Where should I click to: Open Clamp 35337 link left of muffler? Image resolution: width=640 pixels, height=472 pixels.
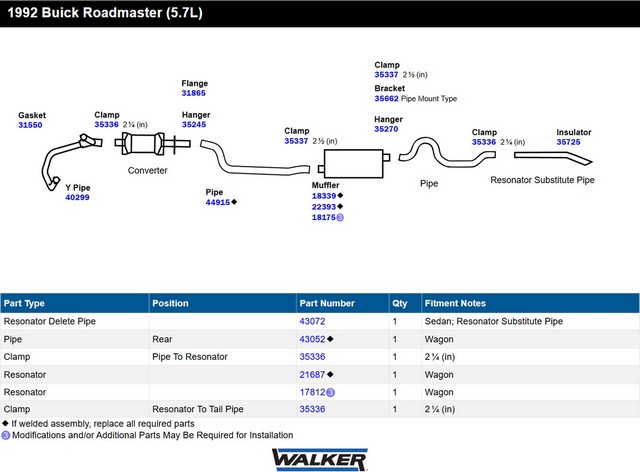[296, 141]
